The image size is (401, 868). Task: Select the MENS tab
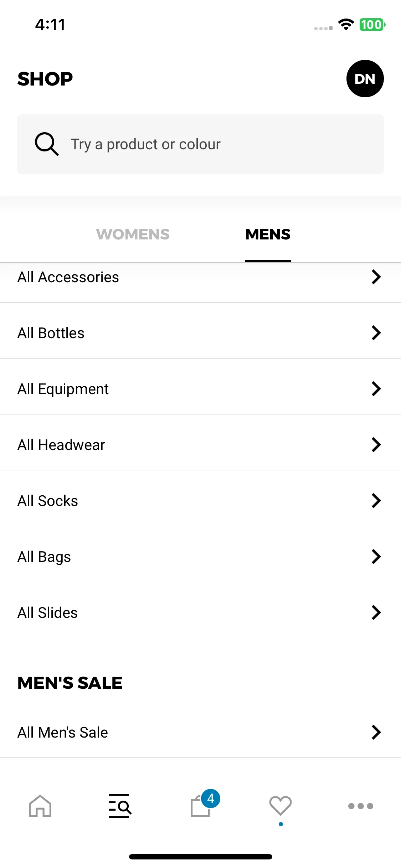click(268, 234)
